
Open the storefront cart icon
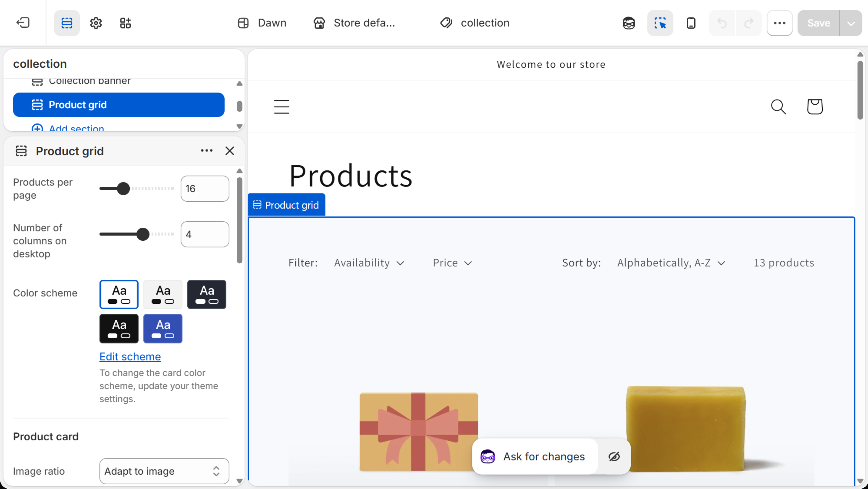point(815,106)
